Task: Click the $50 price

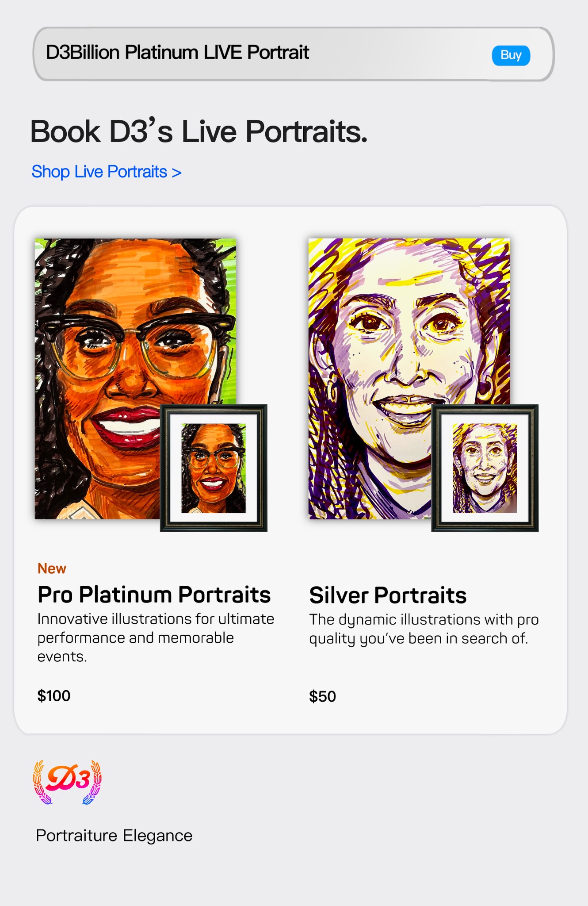Action: pos(322,697)
